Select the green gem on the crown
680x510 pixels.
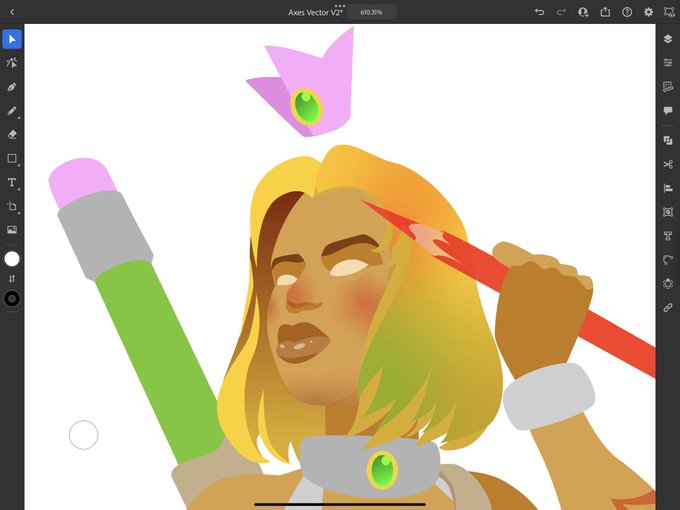tap(307, 107)
